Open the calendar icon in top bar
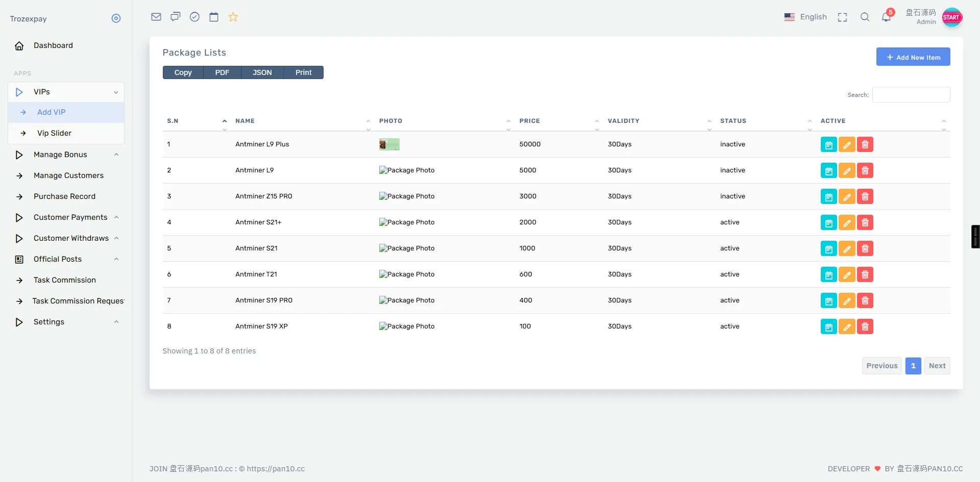Screen dimensions: 980x482 (214, 17)
